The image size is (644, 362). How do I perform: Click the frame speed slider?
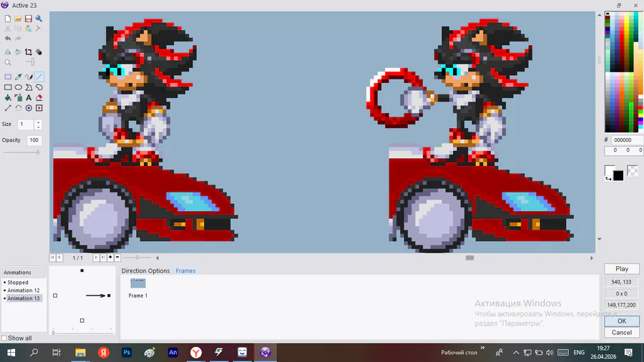[137, 258]
